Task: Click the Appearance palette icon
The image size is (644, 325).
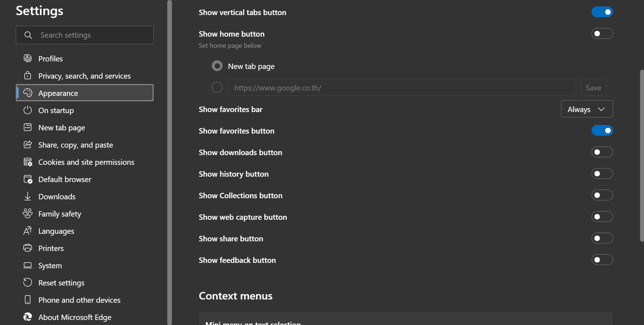Action: pos(28,93)
